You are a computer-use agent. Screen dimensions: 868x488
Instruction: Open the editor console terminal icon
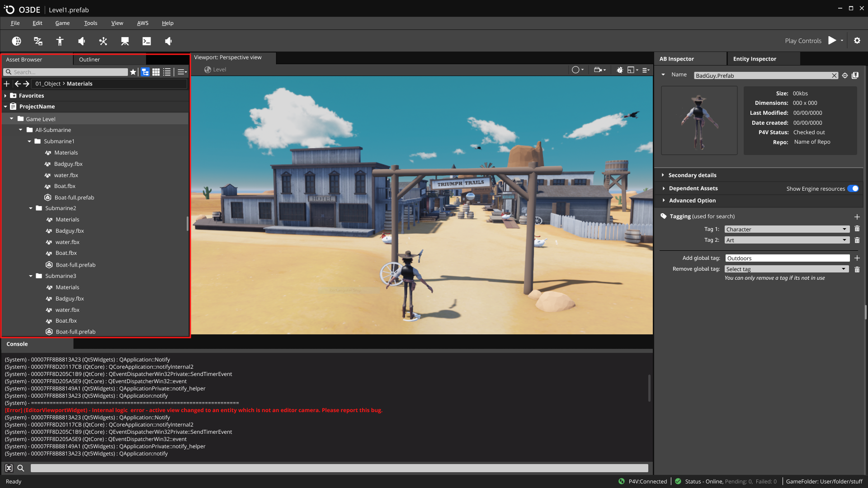(146, 41)
